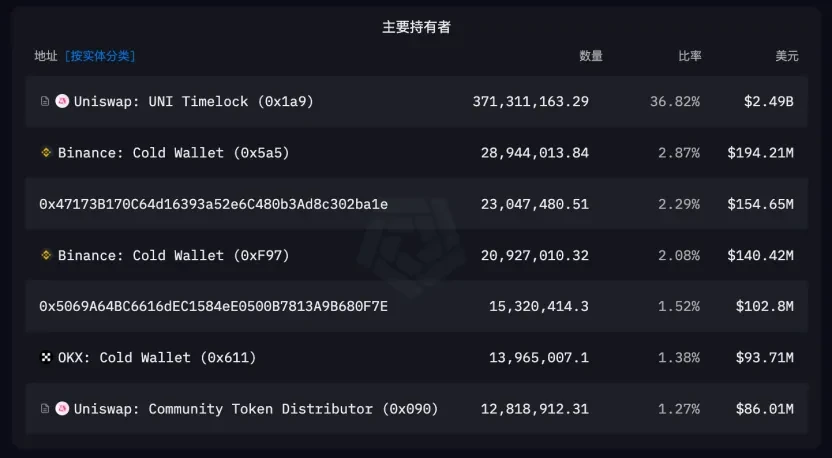
Task: Click the Uniswap logo beside UNI Timelock
Action: click(x=61, y=102)
